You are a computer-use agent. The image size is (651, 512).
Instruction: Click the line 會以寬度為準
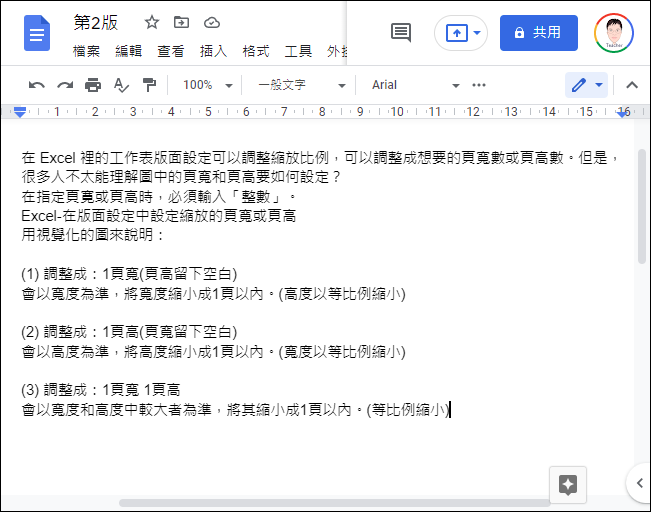213,294
